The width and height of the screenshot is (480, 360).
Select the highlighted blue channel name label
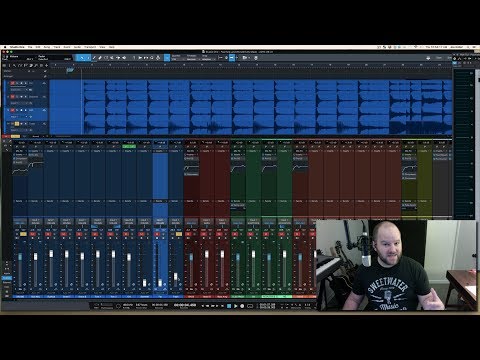(160, 296)
